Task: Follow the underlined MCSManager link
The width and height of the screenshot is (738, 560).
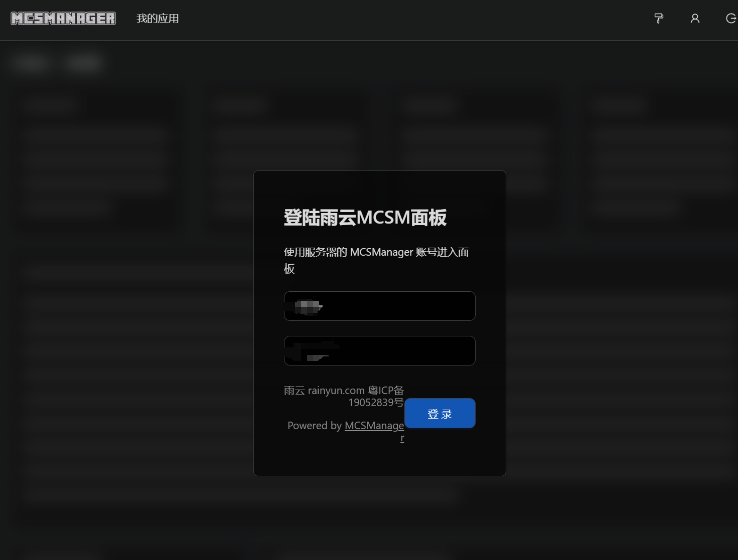Action: coord(374,426)
